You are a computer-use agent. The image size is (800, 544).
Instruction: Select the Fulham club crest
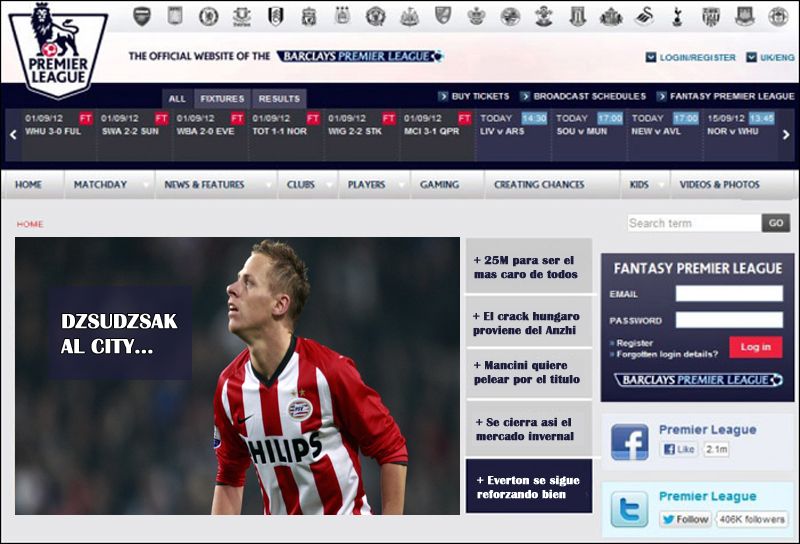pyautogui.click(x=276, y=16)
